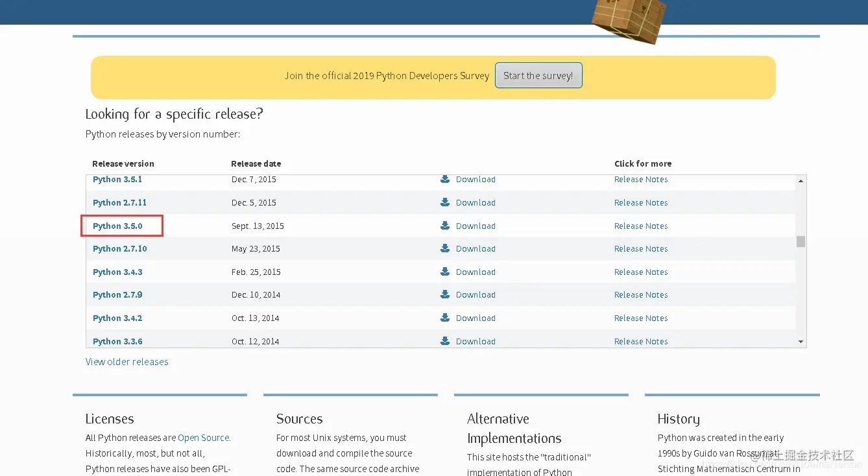Click the release list scrollbar thumb

pos(801,241)
